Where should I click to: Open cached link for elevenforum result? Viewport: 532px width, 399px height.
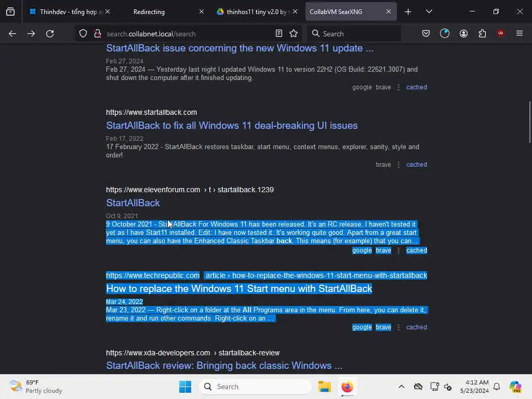pos(416,250)
